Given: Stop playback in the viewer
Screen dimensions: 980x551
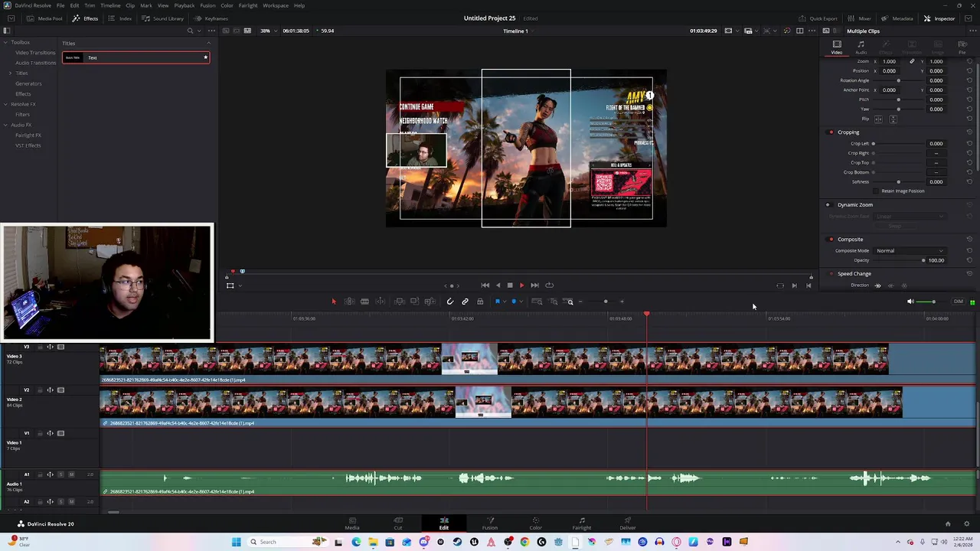Looking at the screenshot, I should click(510, 285).
